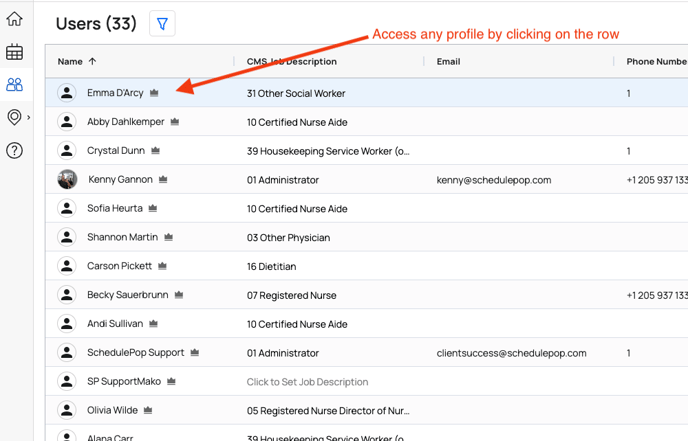Open the users filter funnel button

click(162, 24)
